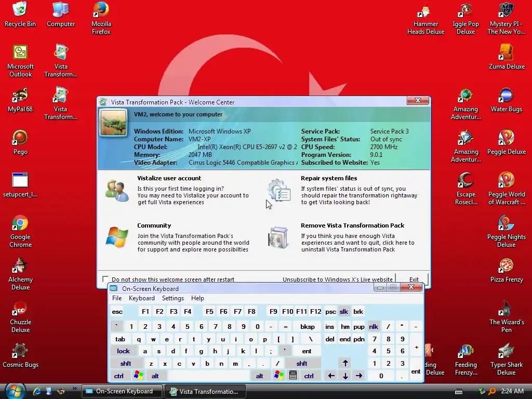Click Remove Vista Transformation Pack heading
Image resolution: width=532 pixels, height=399 pixels.
[x=353, y=225]
